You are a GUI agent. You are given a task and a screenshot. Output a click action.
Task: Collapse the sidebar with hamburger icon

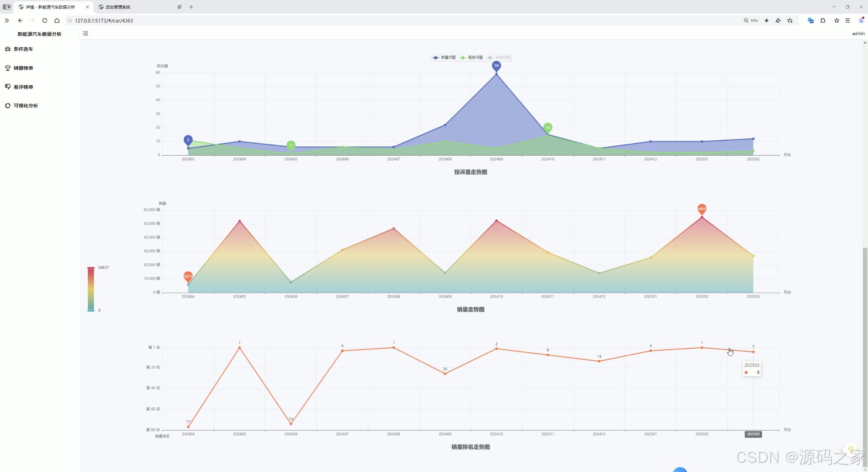coord(86,33)
